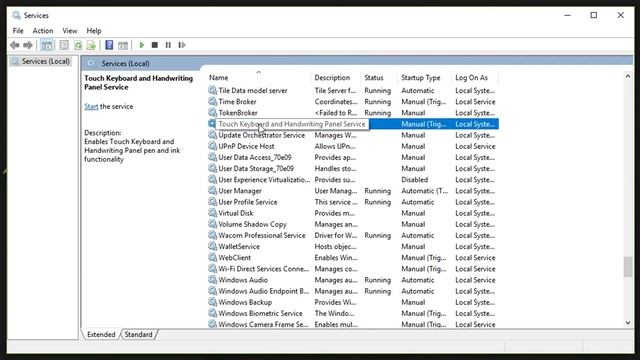Click the Forward arrow in toolbar
This screenshot has width=640, height=360.
point(28,45)
